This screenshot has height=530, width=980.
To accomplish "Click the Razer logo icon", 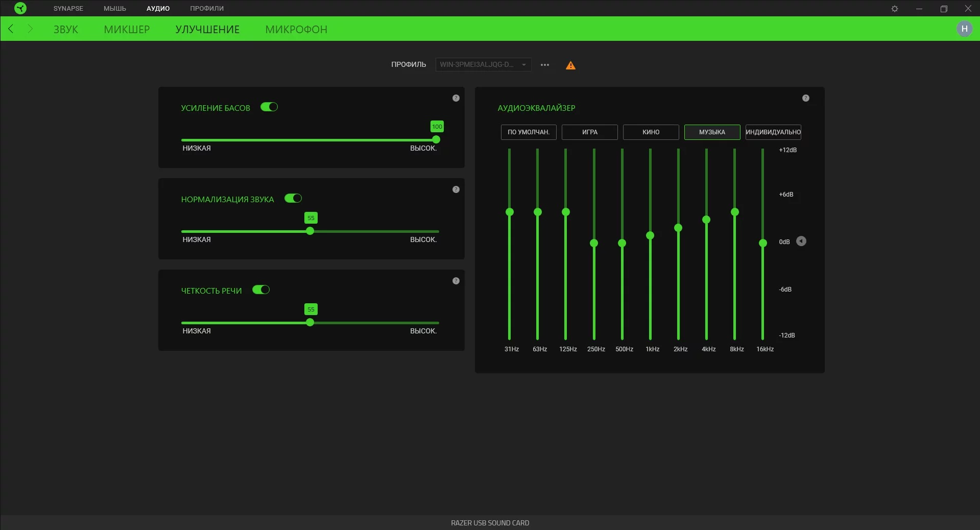I will (x=20, y=8).
